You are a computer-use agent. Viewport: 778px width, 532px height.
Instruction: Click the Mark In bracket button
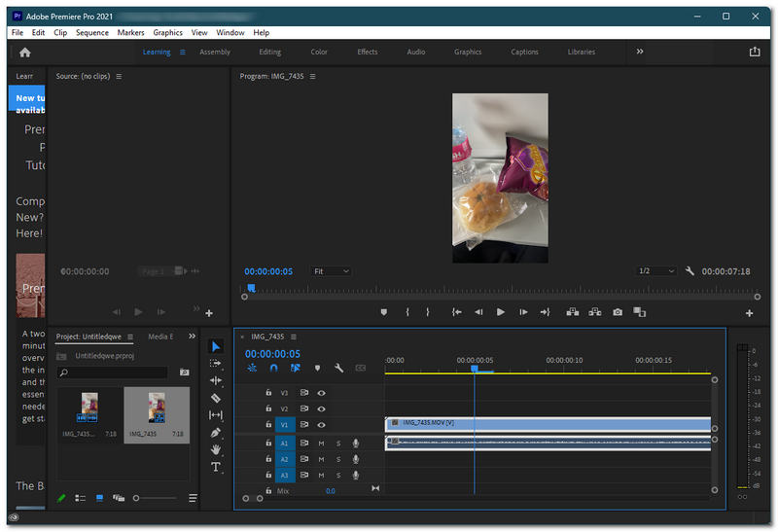[x=407, y=312]
